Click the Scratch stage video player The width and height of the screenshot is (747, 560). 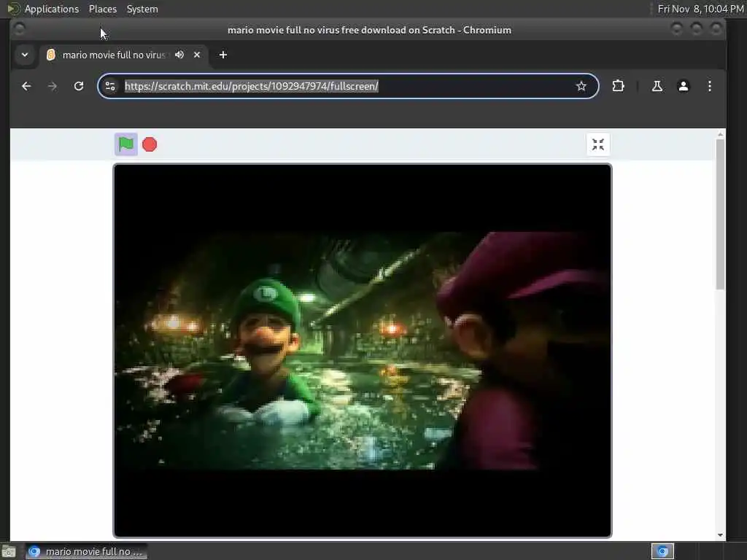[362, 351]
